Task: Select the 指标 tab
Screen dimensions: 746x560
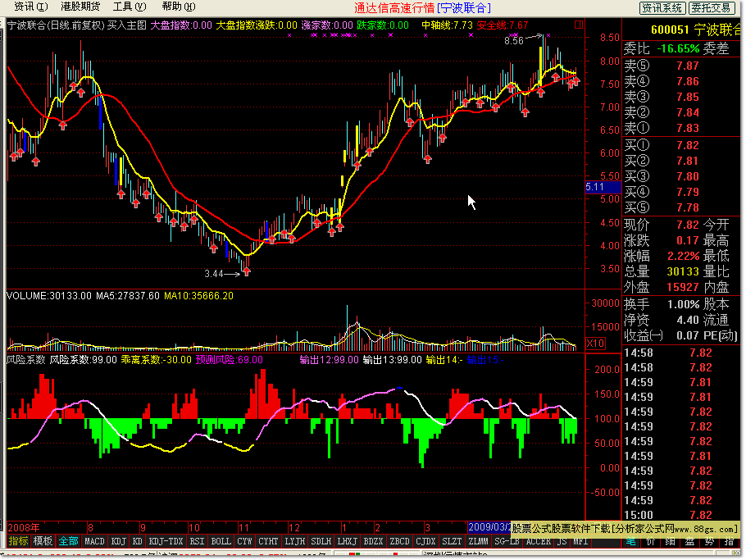Action: pos(18,541)
